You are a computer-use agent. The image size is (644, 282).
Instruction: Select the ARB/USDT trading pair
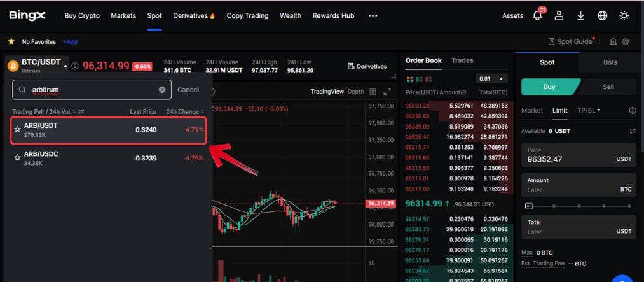coord(109,130)
